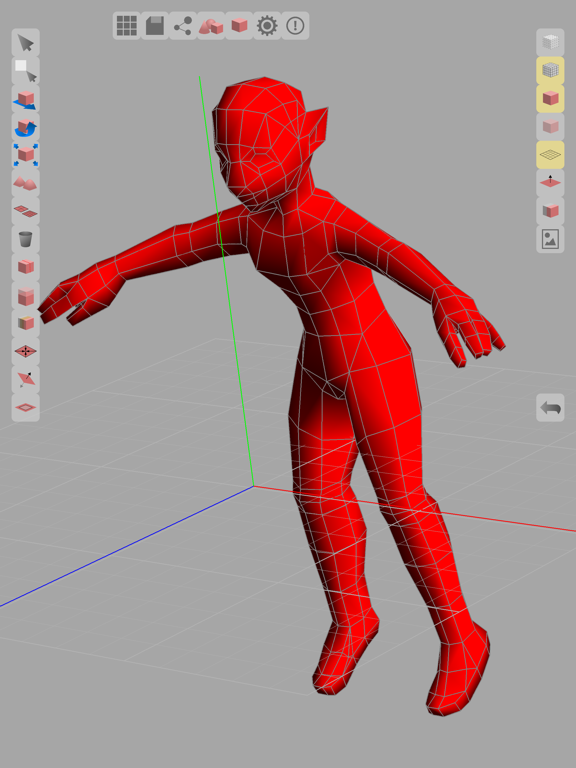
Task: Activate the scale cube tool with blue arrows
Action: (25, 155)
